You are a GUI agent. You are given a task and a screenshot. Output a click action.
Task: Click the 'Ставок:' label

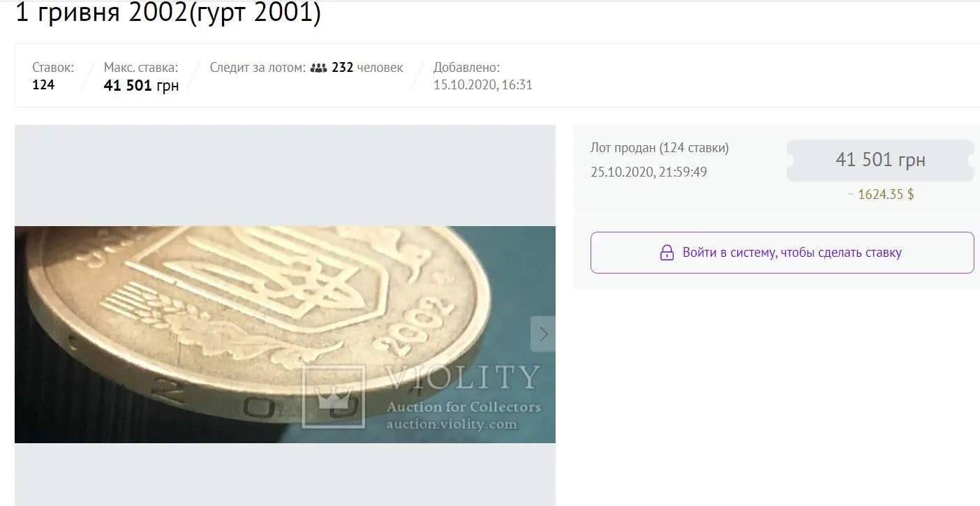coord(53,68)
